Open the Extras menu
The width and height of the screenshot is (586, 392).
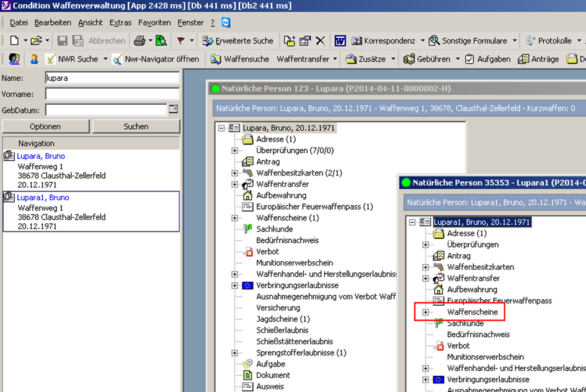pyautogui.click(x=120, y=22)
